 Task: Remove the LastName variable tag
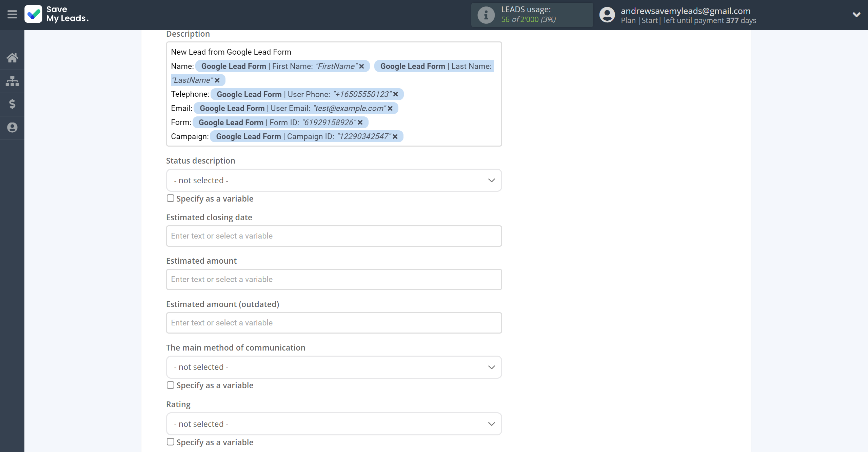pyautogui.click(x=217, y=80)
